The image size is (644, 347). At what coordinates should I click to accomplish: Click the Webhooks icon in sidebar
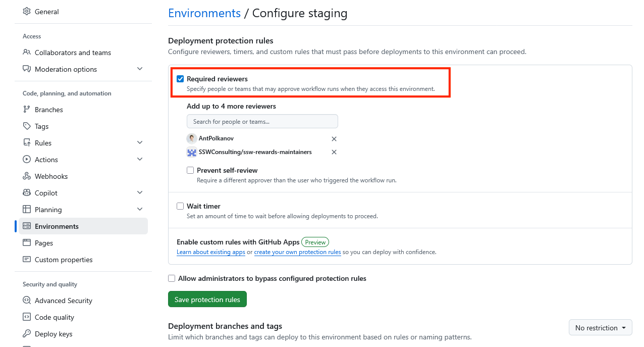[27, 176]
